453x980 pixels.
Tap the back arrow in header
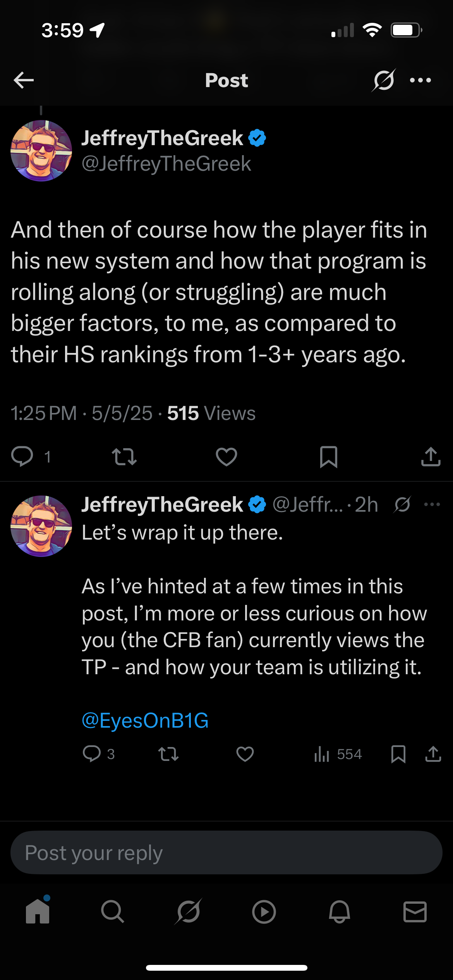tap(24, 80)
